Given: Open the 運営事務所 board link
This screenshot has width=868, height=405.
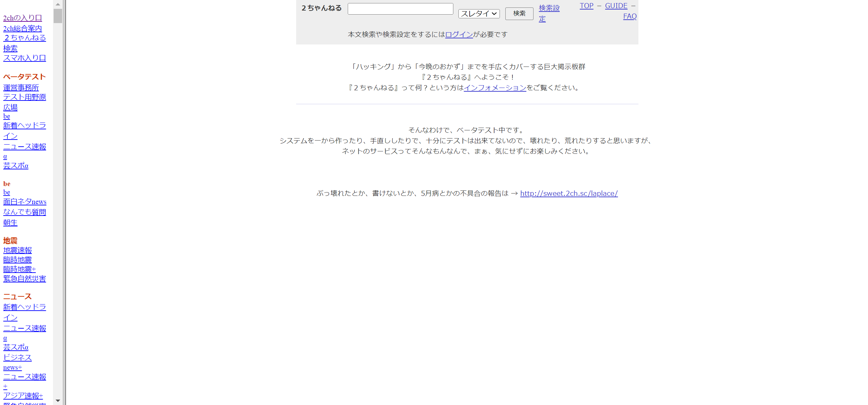Looking at the screenshot, I should (x=21, y=87).
